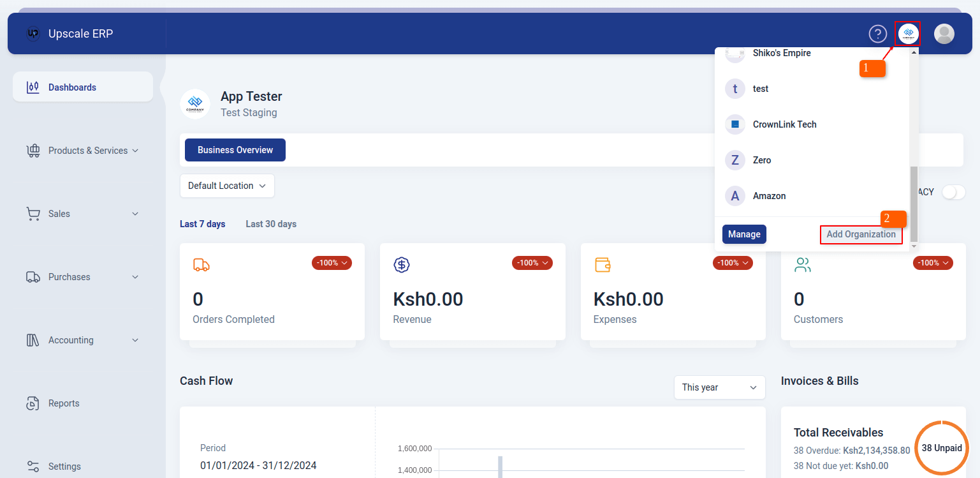Click the Add Organization button
The width and height of the screenshot is (980, 478).
point(861,234)
